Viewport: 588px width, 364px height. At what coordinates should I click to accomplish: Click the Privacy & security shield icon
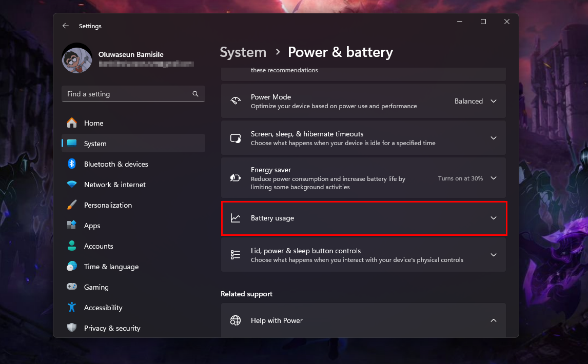coord(72,328)
